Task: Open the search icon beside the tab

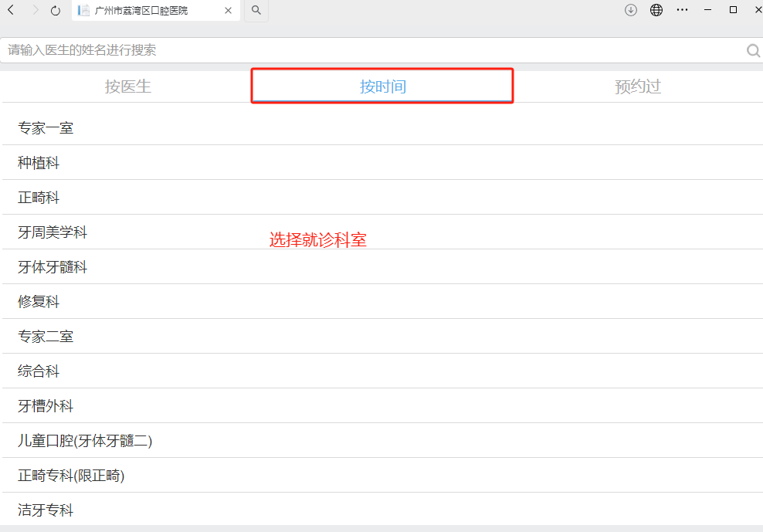Action: pyautogui.click(x=256, y=11)
